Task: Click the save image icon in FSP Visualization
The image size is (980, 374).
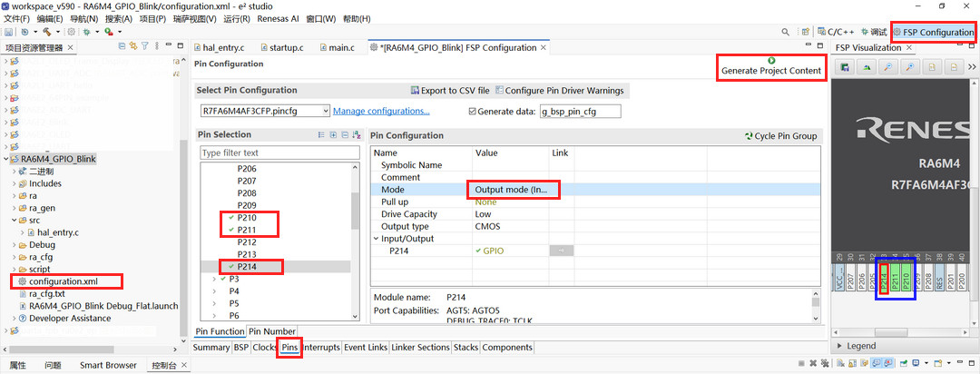Action: (x=845, y=67)
